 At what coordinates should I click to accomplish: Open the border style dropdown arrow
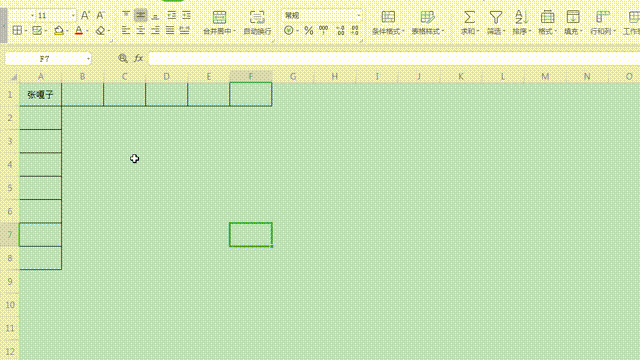[x=26, y=31]
